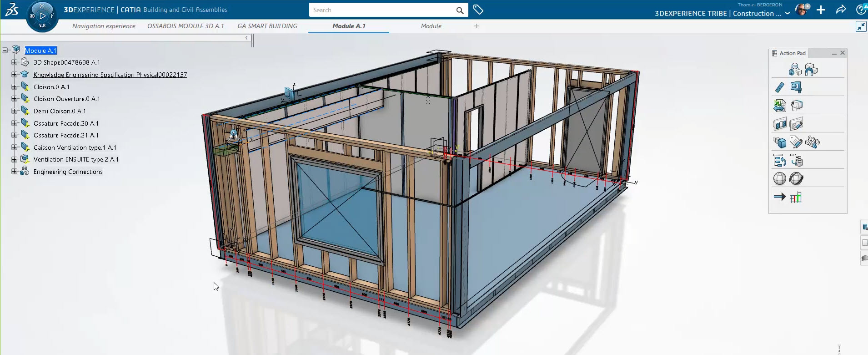868x355 pixels.
Task: Click the plain globe icon in Action Pad
Action: pyautogui.click(x=779, y=178)
